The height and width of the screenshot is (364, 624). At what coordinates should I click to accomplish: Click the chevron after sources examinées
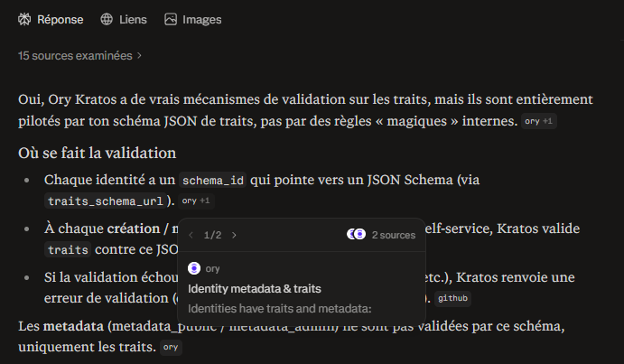coord(139,55)
